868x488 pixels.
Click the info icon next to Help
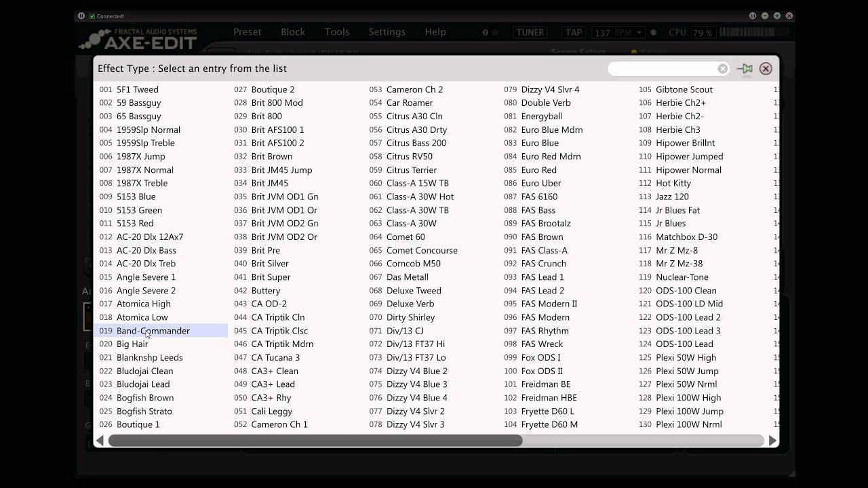pos(485,32)
